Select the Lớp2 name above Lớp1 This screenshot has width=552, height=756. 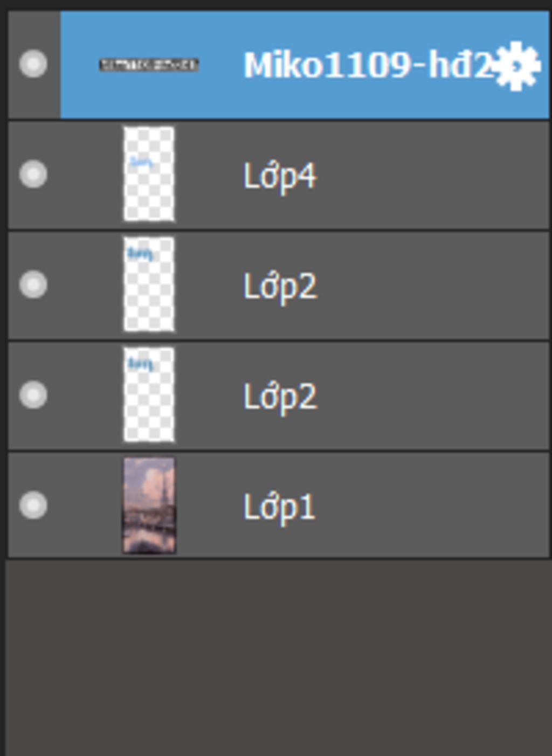click(280, 397)
